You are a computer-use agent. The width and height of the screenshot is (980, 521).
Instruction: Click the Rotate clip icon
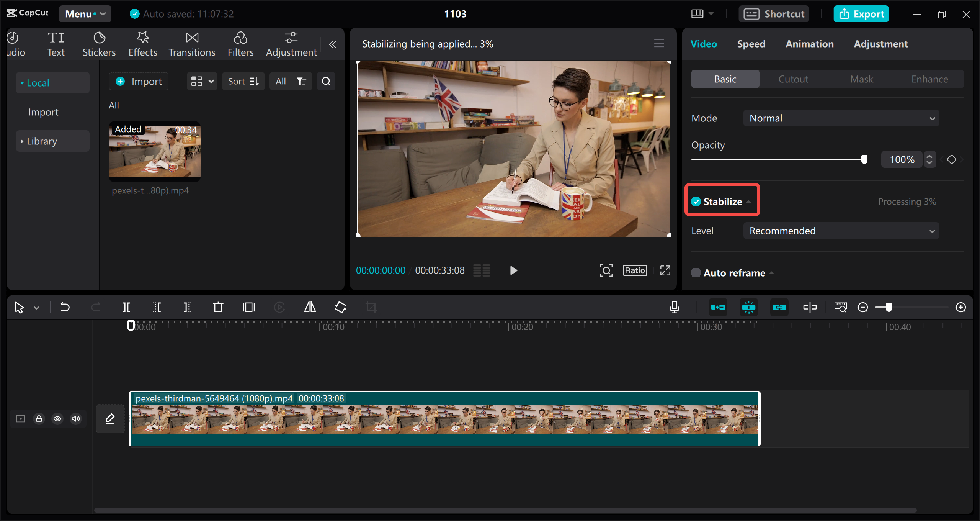(x=340, y=307)
